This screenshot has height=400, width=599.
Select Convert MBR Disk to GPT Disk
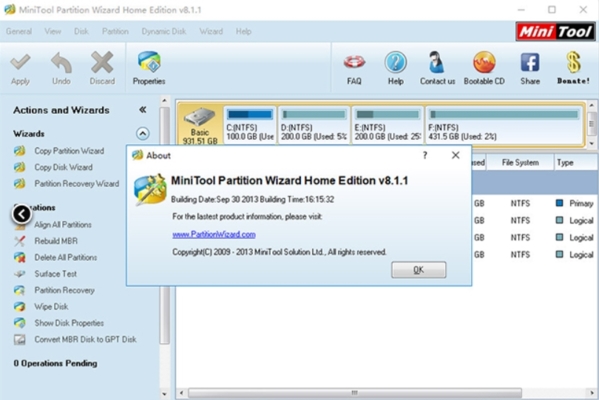(x=85, y=340)
